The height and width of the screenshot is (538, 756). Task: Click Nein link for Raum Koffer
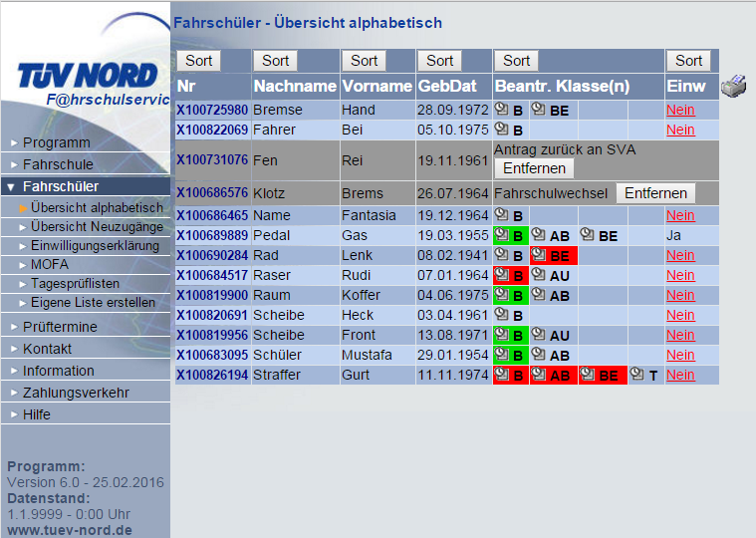coord(680,295)
